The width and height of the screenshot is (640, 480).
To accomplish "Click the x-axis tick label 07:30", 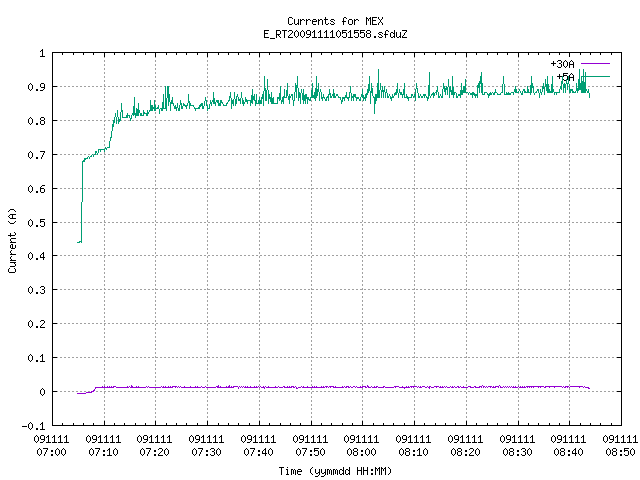I will click(x=207, y=452).
